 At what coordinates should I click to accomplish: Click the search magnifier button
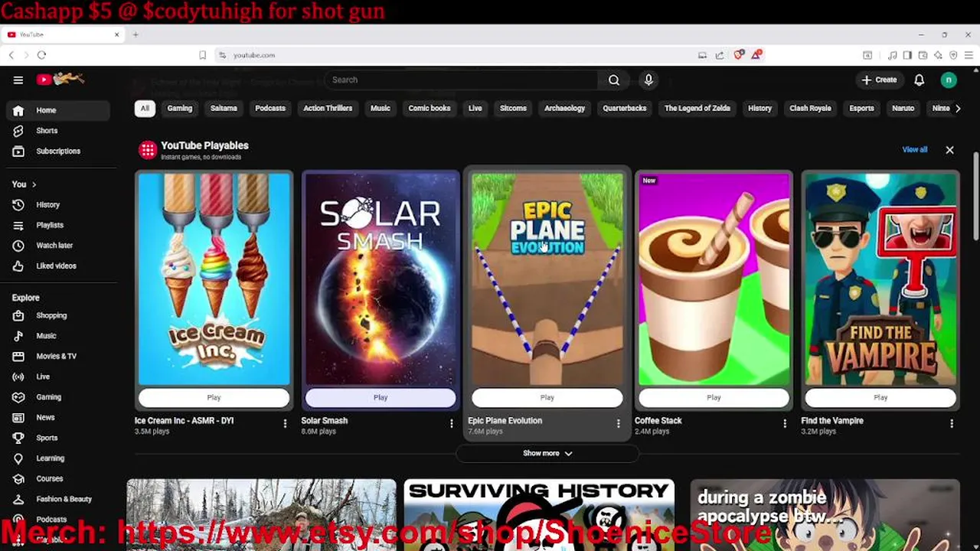tap(614, 80)
